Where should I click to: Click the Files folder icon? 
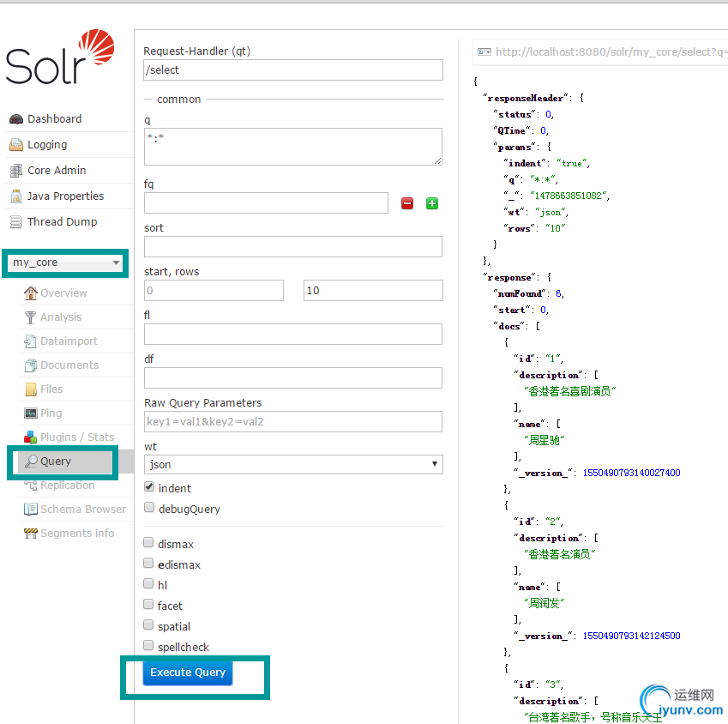(31, 389)
